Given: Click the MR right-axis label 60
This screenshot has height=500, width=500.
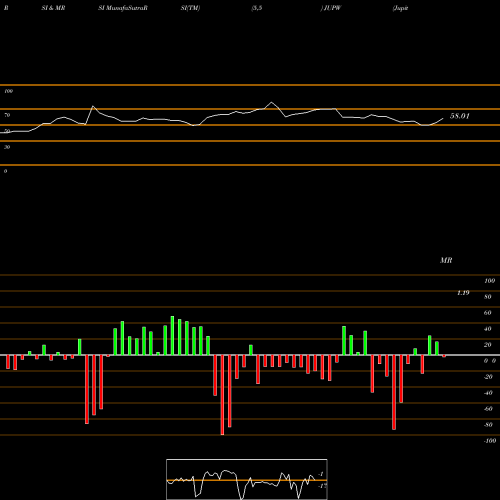Looking at the screenshot, I should [488, 313].
